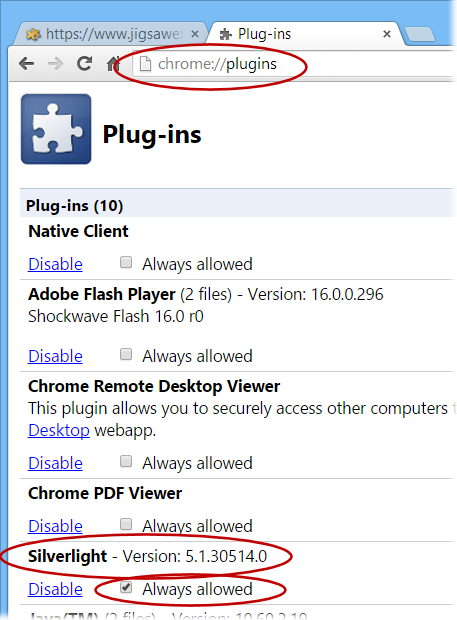Image resolution: width=457 pixels, height=620 pixels.
Task: Click the page icon in the address bar
Action: (145, 64)
